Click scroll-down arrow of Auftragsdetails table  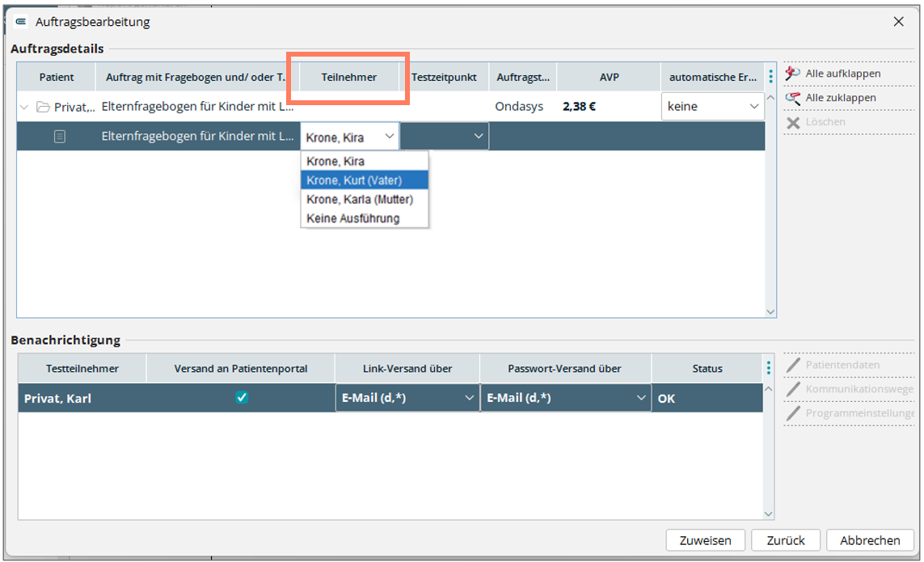click(x=770, y=312)
